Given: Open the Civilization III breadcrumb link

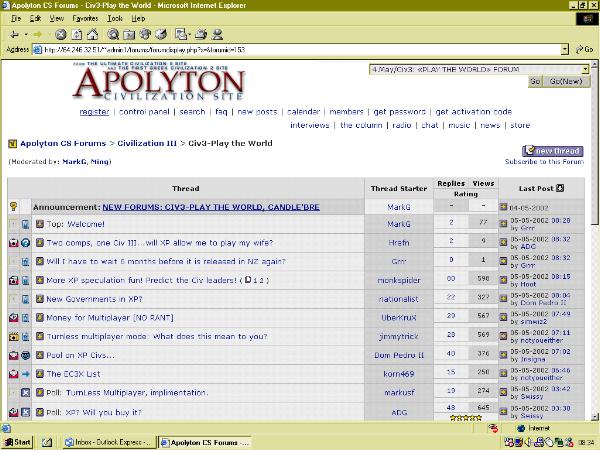Looking at the screenshot, I should [x=147, y=143].
